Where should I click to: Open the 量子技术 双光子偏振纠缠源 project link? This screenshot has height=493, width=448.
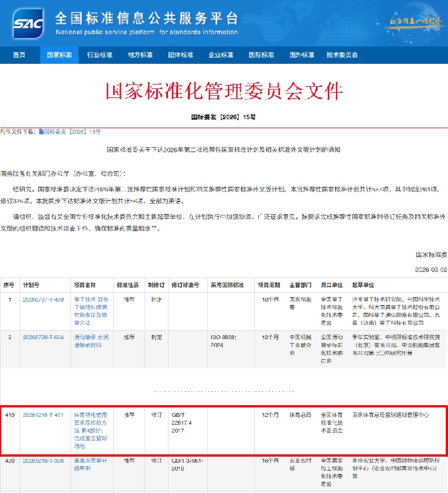(91, 311)
